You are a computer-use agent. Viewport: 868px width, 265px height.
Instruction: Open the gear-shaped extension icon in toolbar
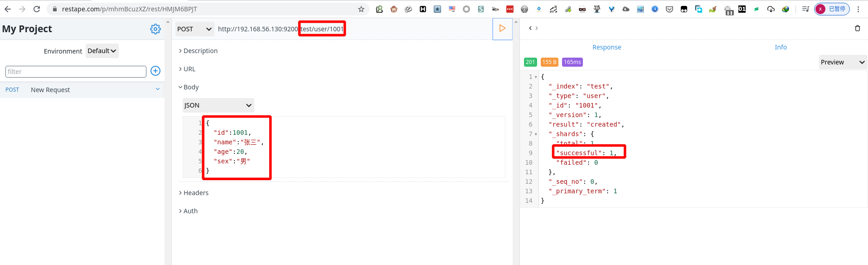524,9
